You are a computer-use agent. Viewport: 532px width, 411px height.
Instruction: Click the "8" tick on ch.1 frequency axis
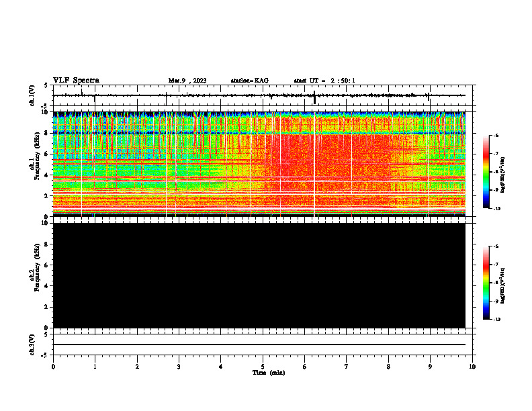[x=47, y=133]
